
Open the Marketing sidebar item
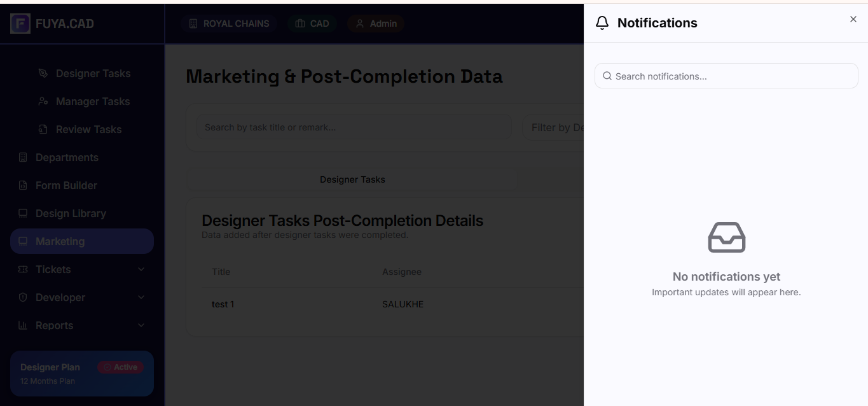82,241
